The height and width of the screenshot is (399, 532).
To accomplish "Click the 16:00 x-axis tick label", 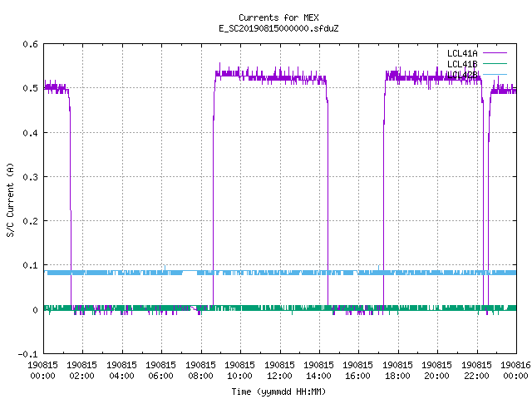I will coord(358,376).
